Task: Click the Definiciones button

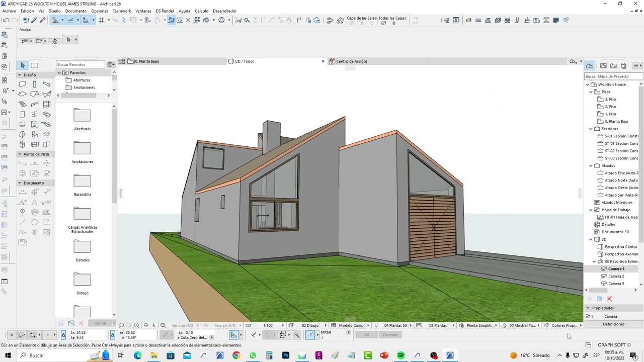Action: pyautogui.click(x=614, y=324)
